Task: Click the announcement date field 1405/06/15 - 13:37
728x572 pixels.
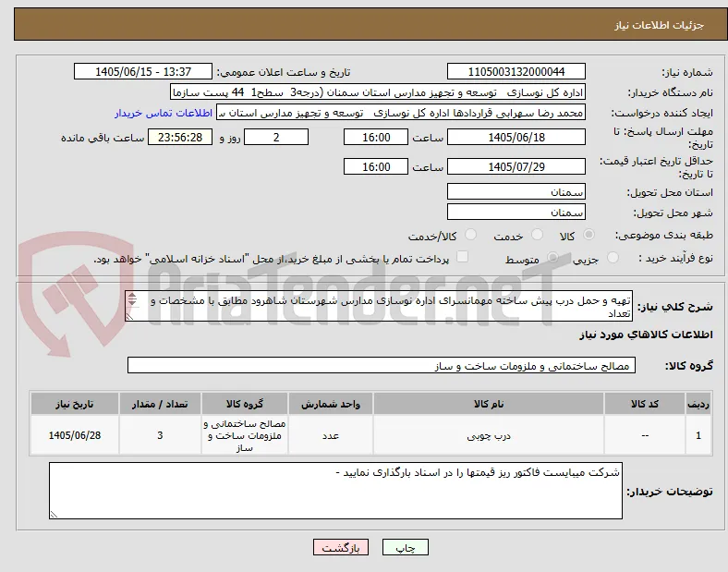Action: pos(143,71)
